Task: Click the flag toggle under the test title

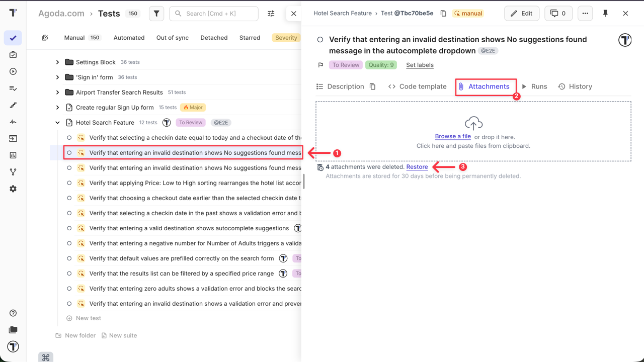Action: tap(320, 64)
